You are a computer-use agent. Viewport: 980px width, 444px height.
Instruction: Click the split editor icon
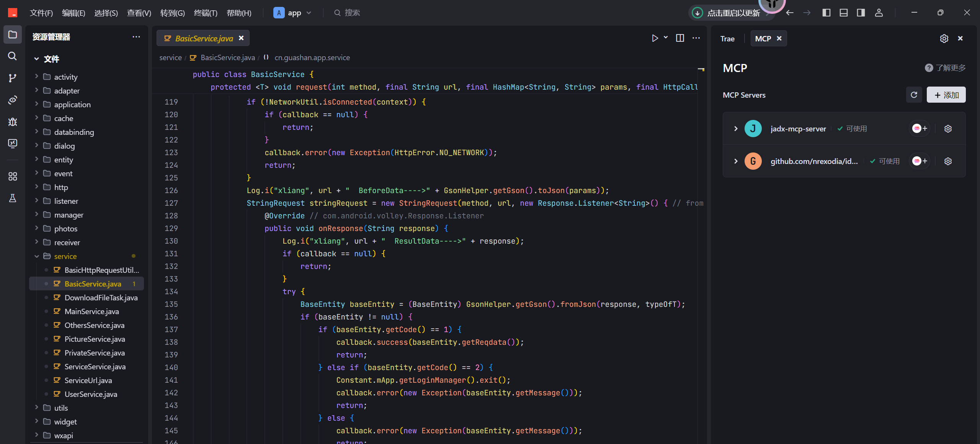pos(680,38)
